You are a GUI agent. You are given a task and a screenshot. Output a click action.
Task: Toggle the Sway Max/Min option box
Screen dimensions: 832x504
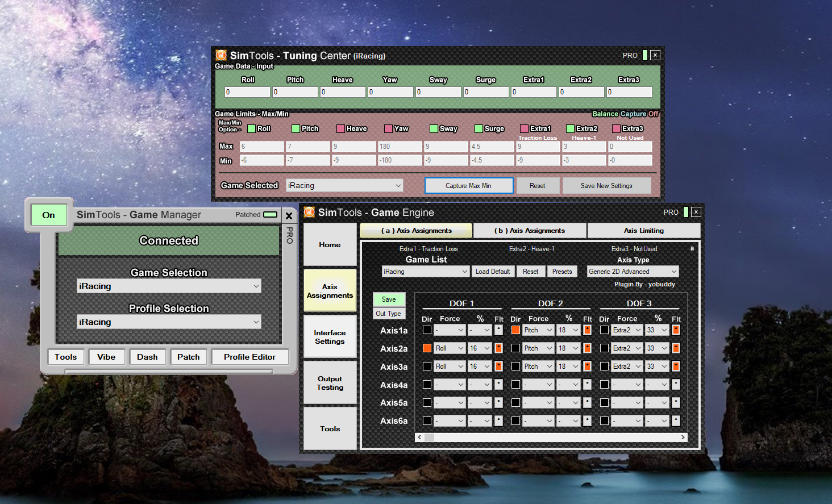pyautogui.click(x=434, y=128)
